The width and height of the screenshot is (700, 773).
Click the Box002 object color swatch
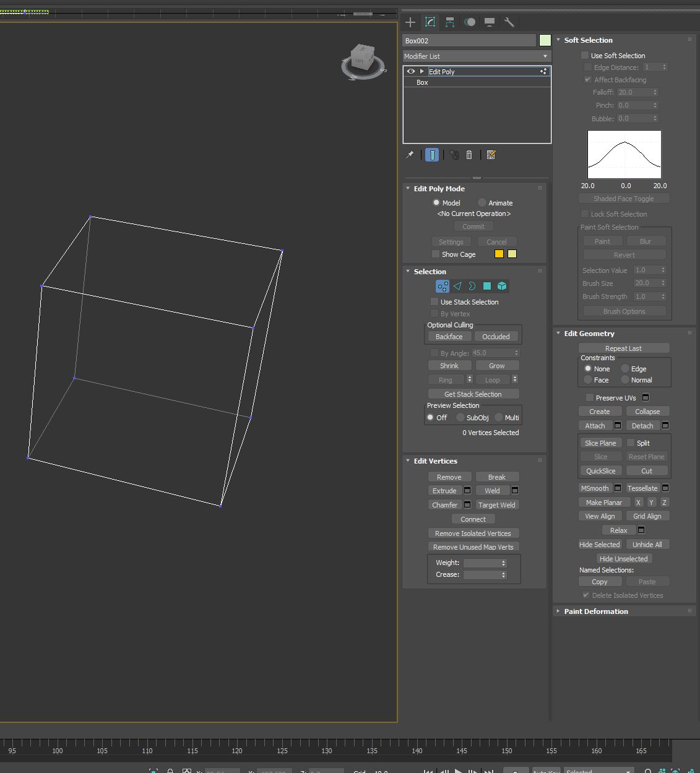(x=545, y=40)
